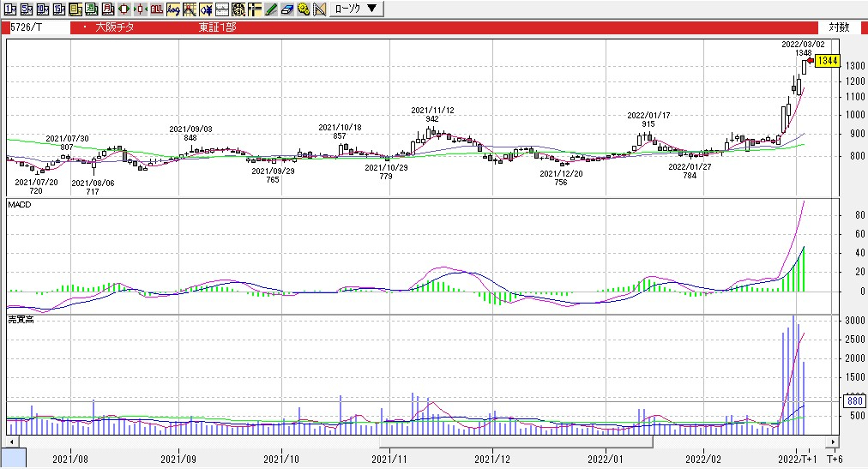This screenshot has height=469, width=868.
Task: Click the ALL range display icon
Action: point(157,9)
